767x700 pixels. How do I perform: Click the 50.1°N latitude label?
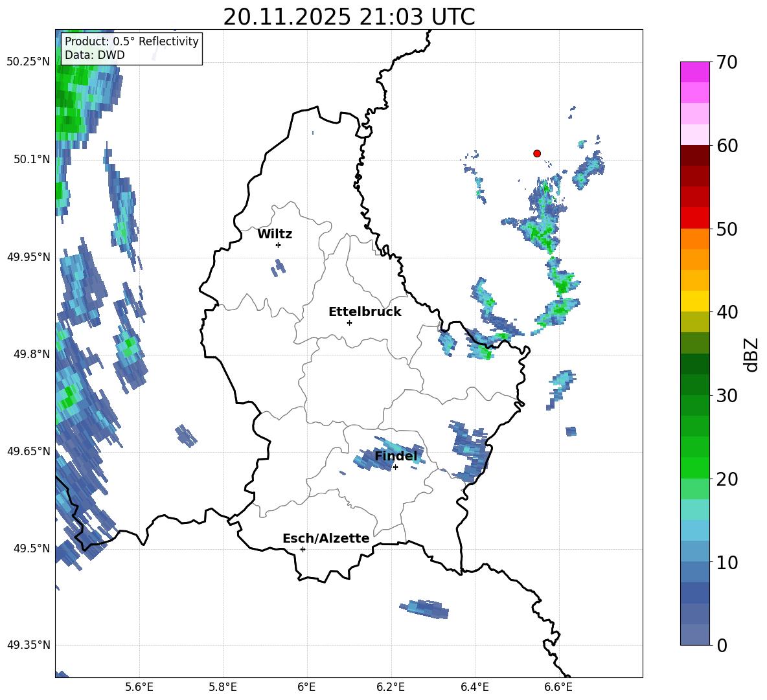pyautogui.click(x=31, y=159)
